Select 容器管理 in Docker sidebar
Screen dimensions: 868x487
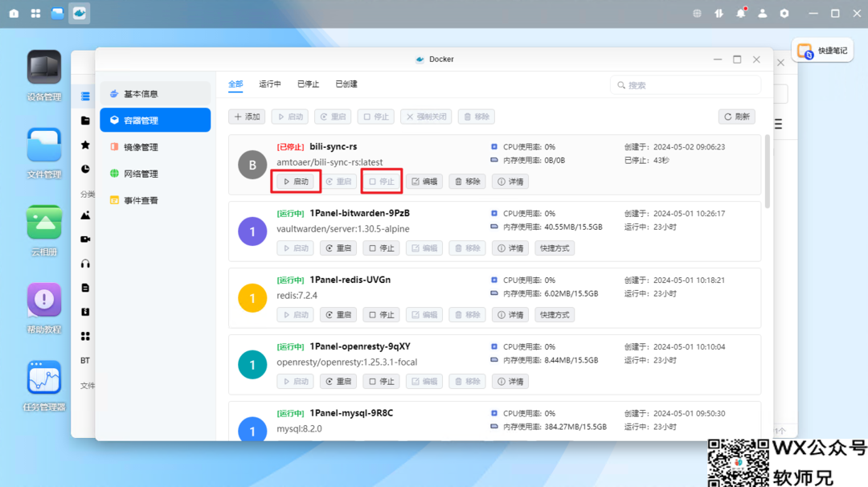pos(155,120)
